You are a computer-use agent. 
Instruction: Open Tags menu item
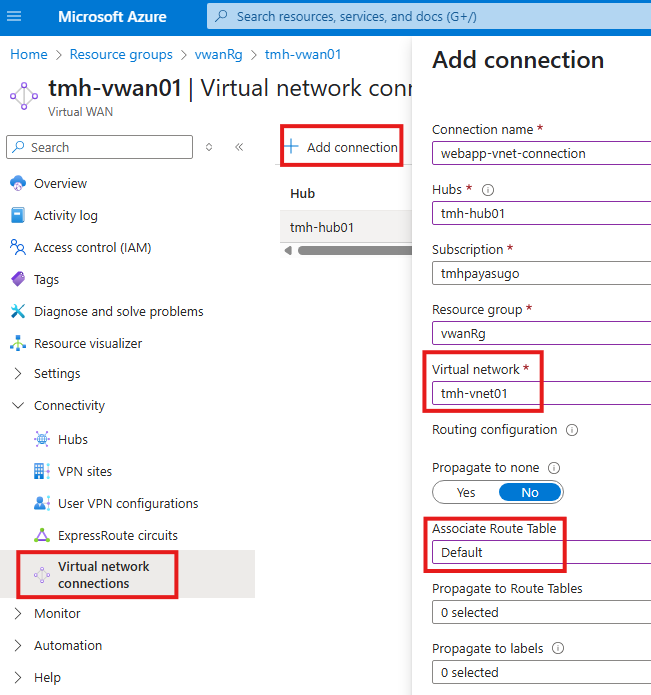47,280
